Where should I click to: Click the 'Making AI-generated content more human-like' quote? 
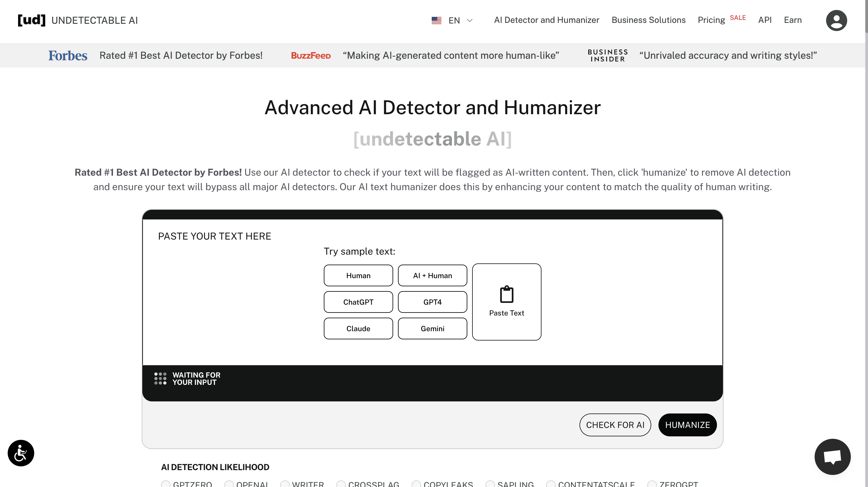[451, 55]
